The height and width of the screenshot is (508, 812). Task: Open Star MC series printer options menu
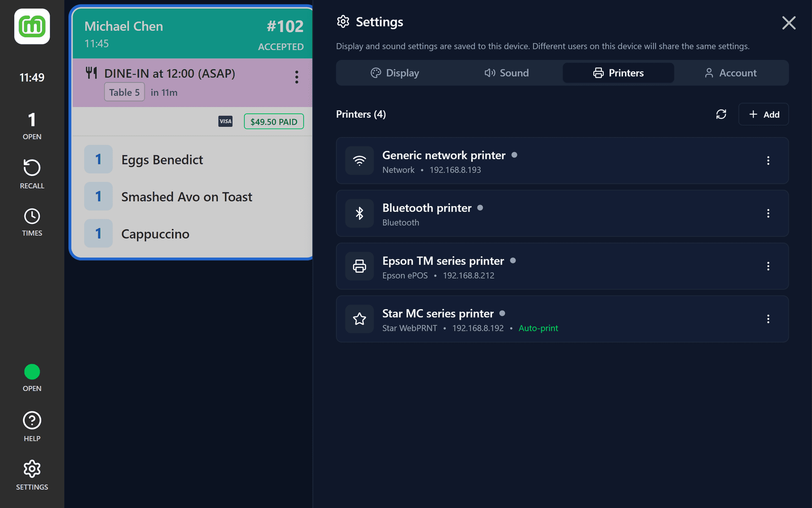768,319
